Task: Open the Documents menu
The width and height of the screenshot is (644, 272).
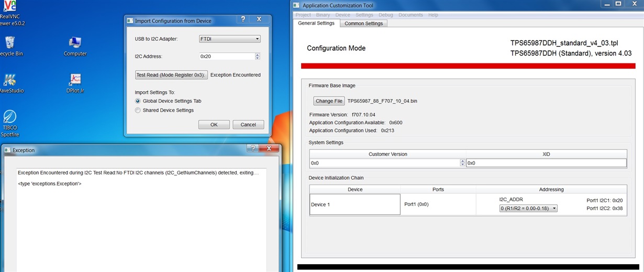Action: [410, 15]
